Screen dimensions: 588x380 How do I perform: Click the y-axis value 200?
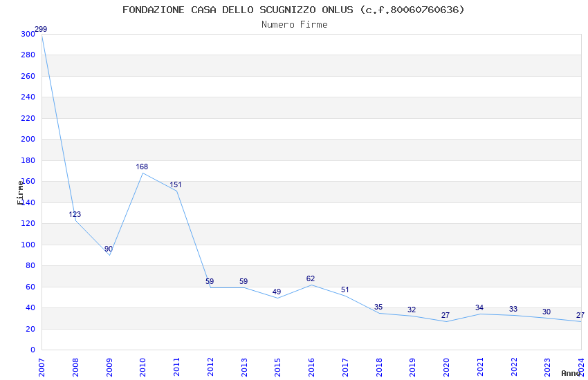tap(28, 140)
